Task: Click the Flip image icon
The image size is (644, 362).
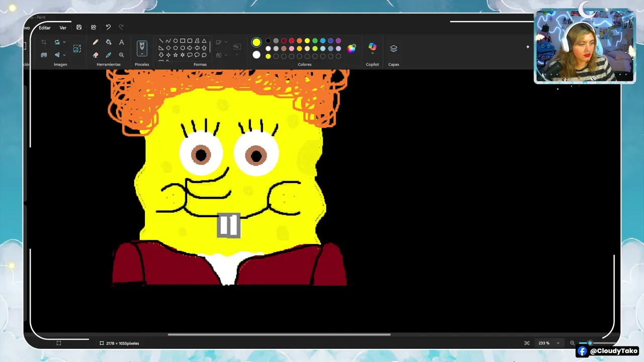Action: coord(57,55)
